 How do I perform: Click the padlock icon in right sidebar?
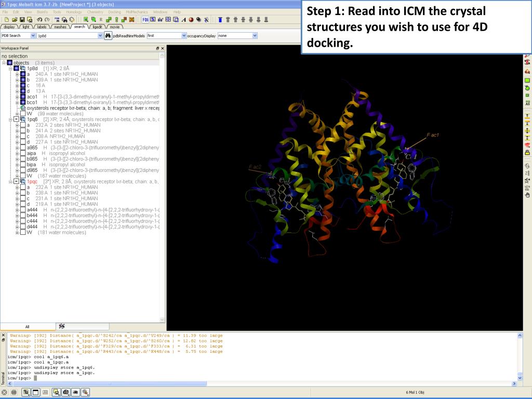coord(527,152)
